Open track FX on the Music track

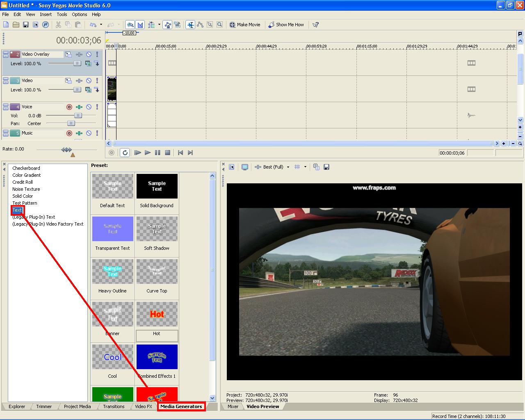[x=79, y=133]
